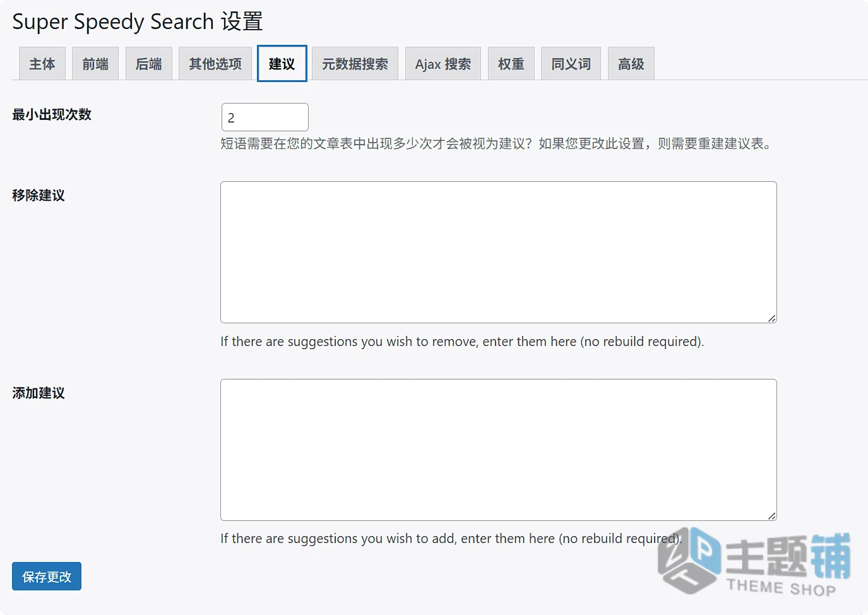The height and width of the screenshot is (615, 868).
Task: Select the 高级 tab
Action: pos(631,64)
